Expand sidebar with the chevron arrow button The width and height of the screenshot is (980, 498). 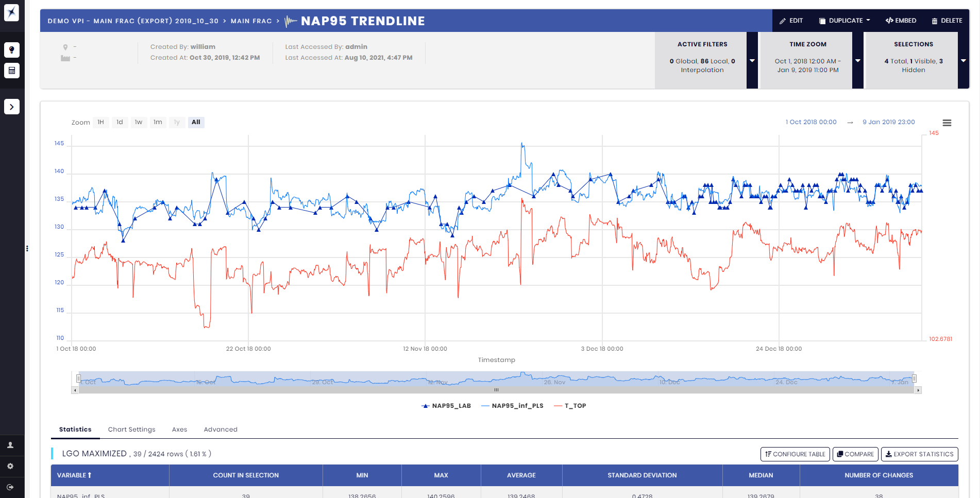tap(12, 107)
